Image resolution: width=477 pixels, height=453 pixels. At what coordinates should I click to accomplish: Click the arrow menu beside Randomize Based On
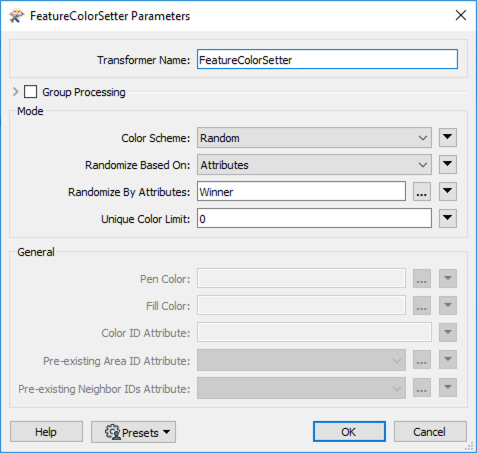[448, 165]
